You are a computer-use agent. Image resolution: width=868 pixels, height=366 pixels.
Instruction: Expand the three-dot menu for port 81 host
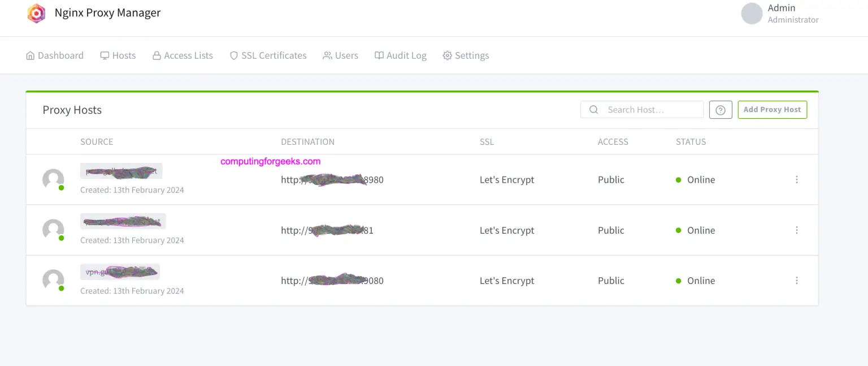click(797, 230)
